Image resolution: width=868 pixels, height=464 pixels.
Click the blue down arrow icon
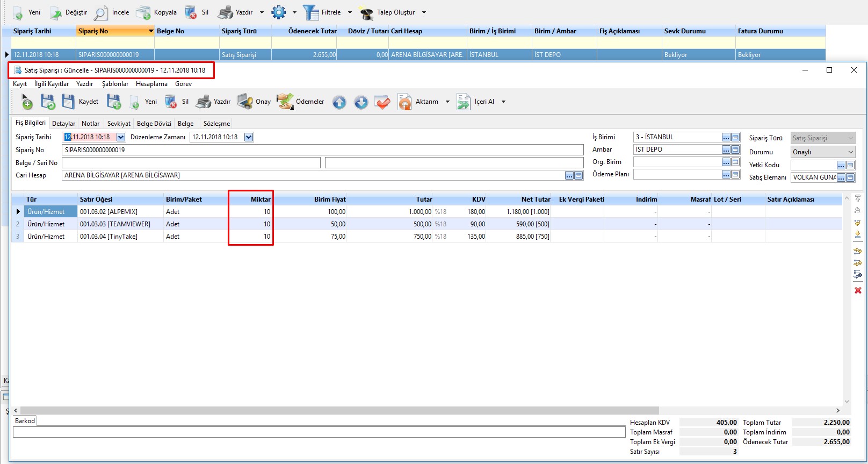point(361,102)
